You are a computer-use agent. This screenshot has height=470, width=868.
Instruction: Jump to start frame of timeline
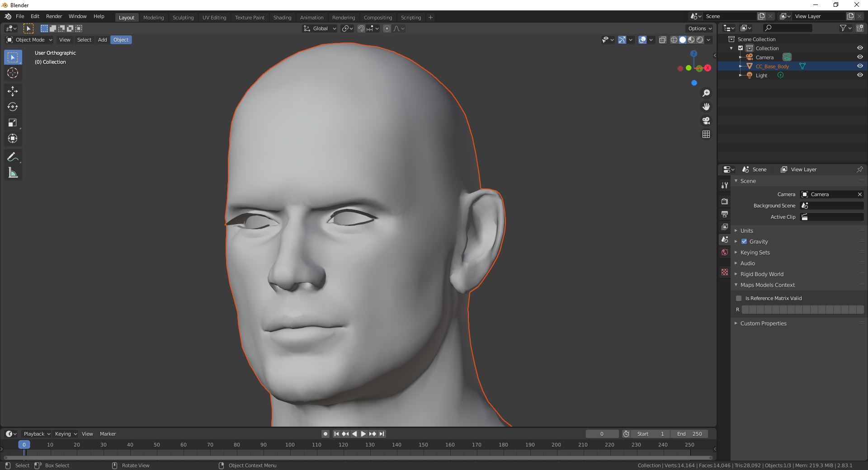point(336,434)
